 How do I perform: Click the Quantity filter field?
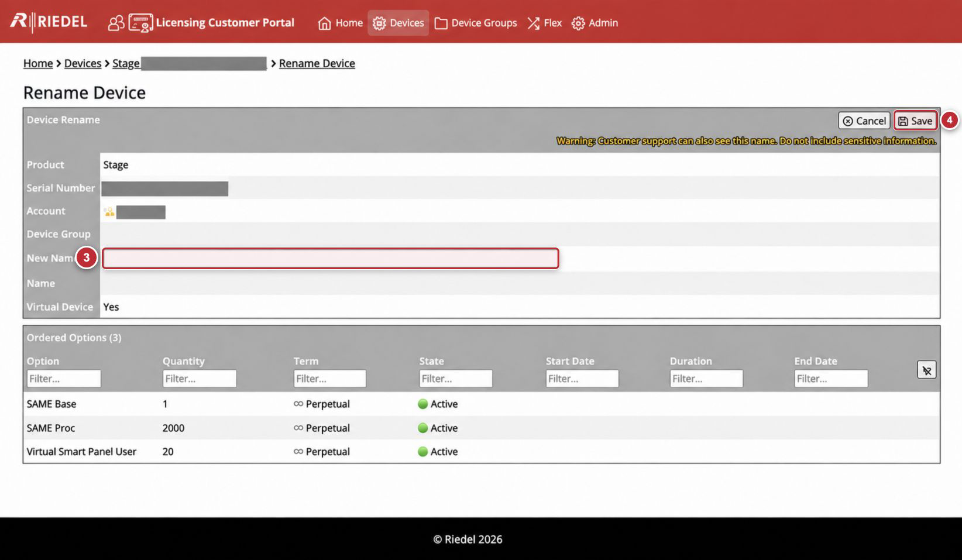pos(200,379)
